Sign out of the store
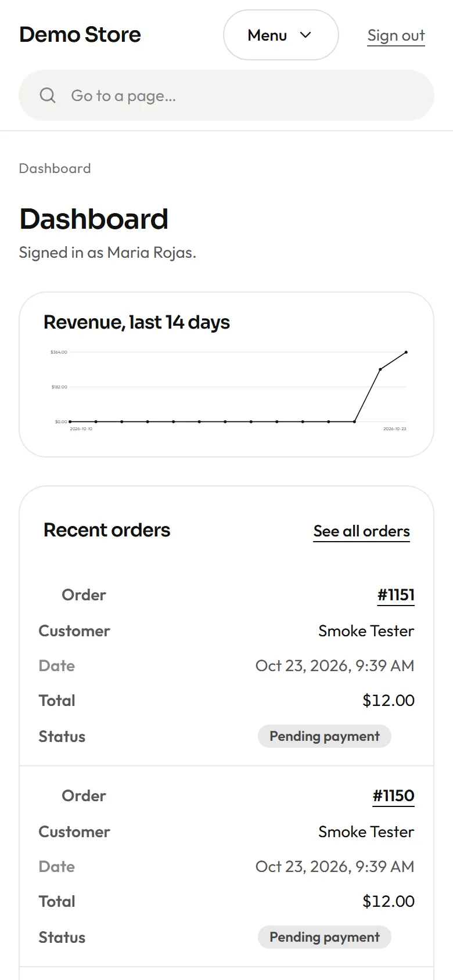Image resolution: width=453 pixels, height=980 pixels. pos(396,35)
